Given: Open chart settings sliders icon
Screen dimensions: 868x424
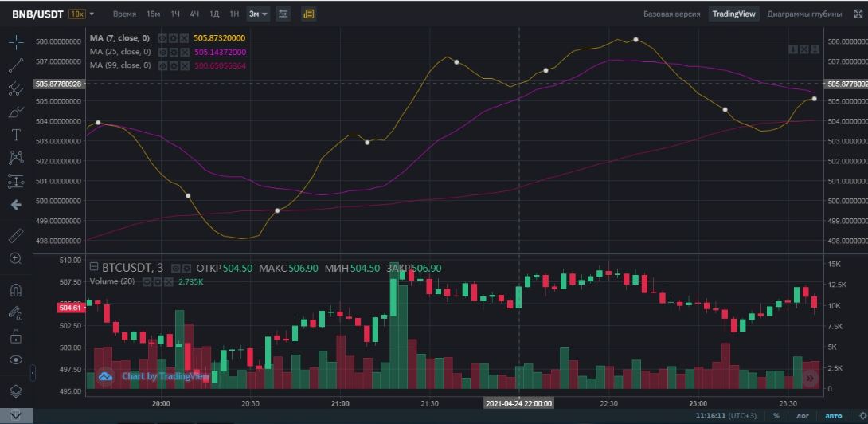Looking at the screenshot, I should (x=283, y=14).
